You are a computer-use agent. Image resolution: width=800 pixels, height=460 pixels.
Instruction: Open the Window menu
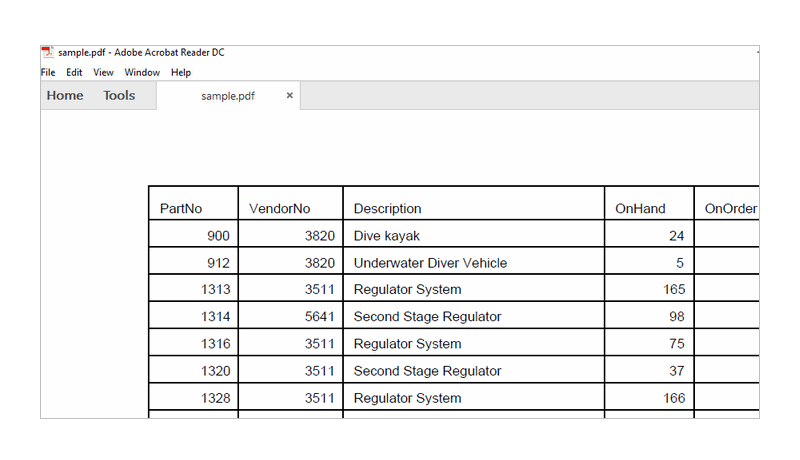tap(142, 73)
